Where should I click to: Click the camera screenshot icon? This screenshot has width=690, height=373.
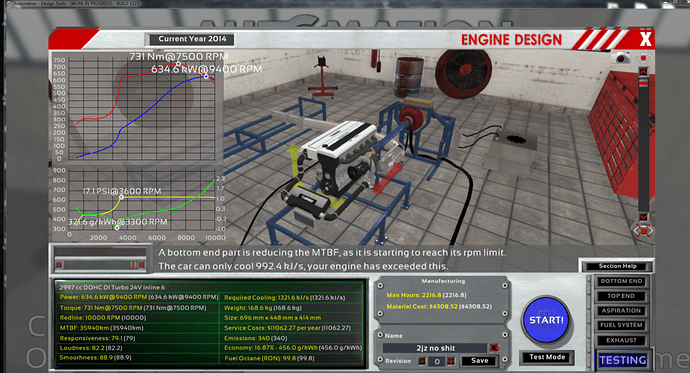pos(621,58)
